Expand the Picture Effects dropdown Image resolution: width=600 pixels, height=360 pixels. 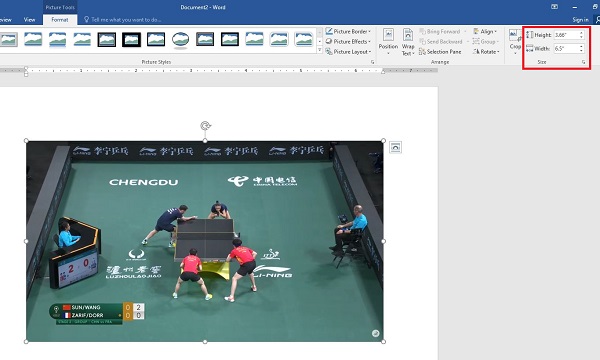348,41
